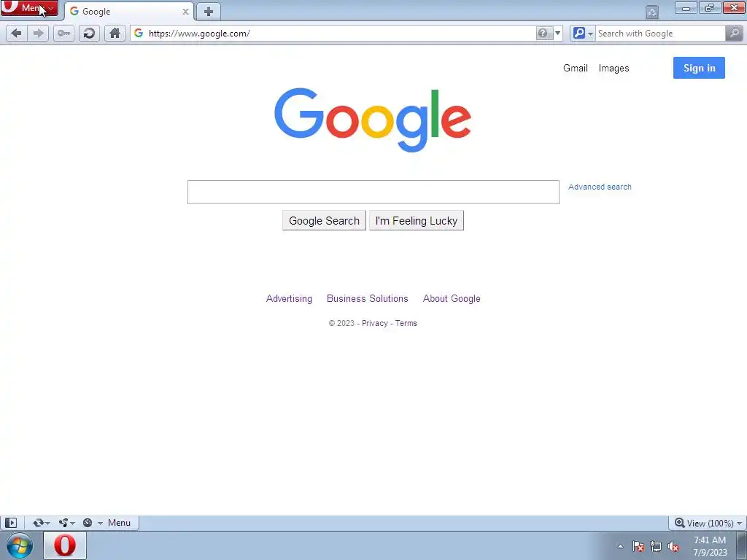Viewport: 747px width, 560px height.
Task: Open the Gmail link
Action: pyautogui.click(x=575, y=68)
